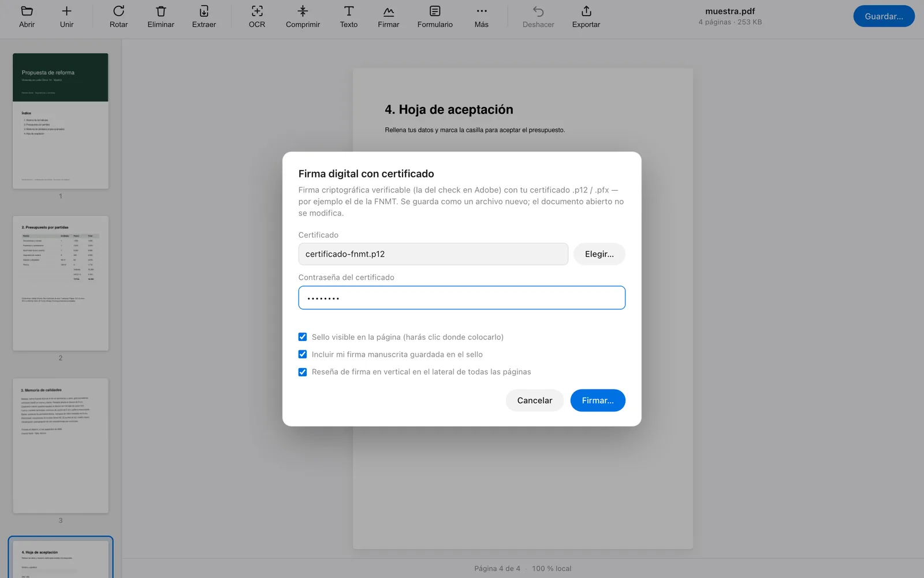Choose a certificate with Elegir...
924x578 pixels.
599,254
